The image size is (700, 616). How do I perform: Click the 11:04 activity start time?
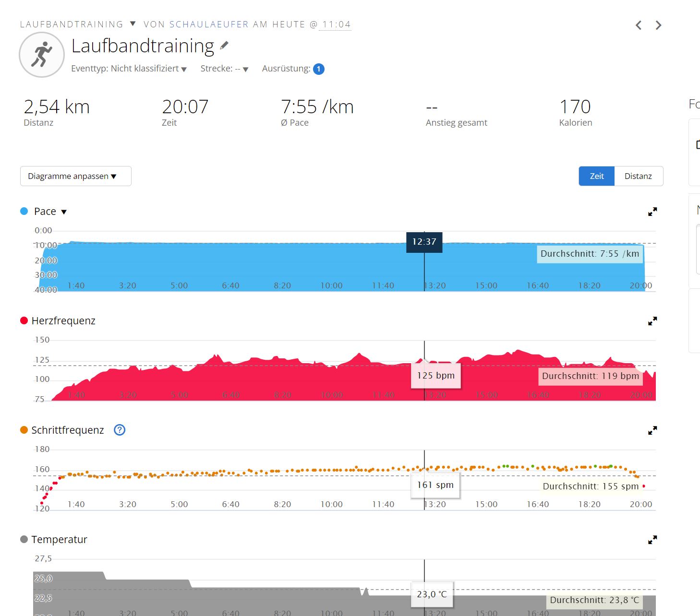pyautogui.click(x=336, y=24)
